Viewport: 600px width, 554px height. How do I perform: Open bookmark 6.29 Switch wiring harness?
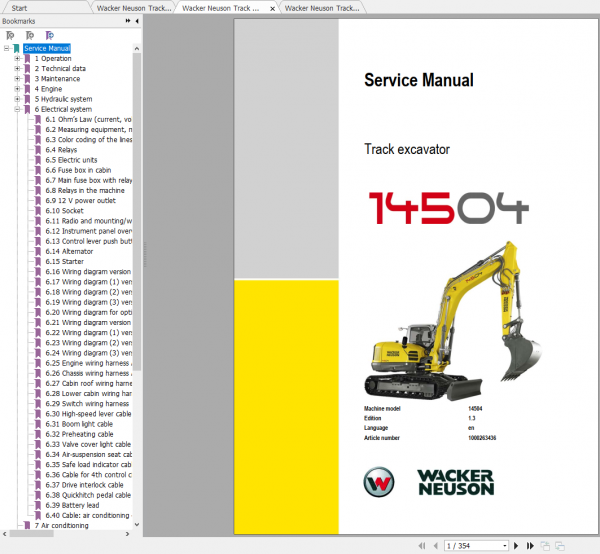[87, 404]
